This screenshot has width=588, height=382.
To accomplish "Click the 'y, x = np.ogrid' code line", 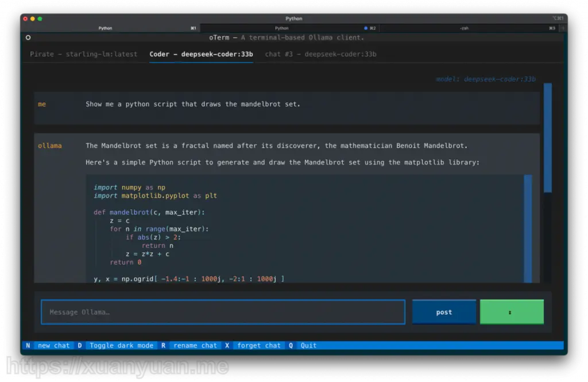I will [189, 279].
